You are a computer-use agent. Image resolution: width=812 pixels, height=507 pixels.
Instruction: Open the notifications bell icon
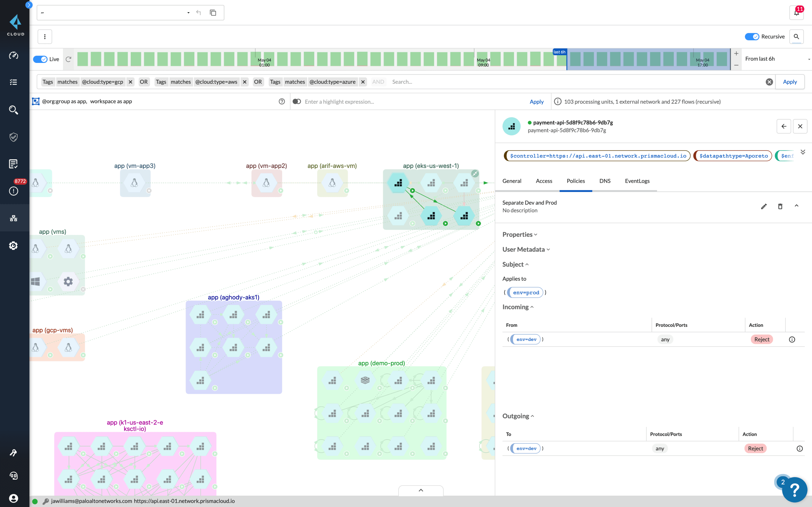[x=796, y=13]
